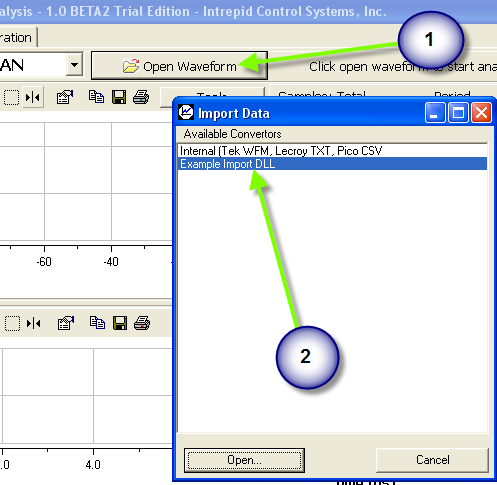This screenshot has height=485, width=497.
Task: Select the zoom box tool in upper toolbar
Action: [11, 97]
